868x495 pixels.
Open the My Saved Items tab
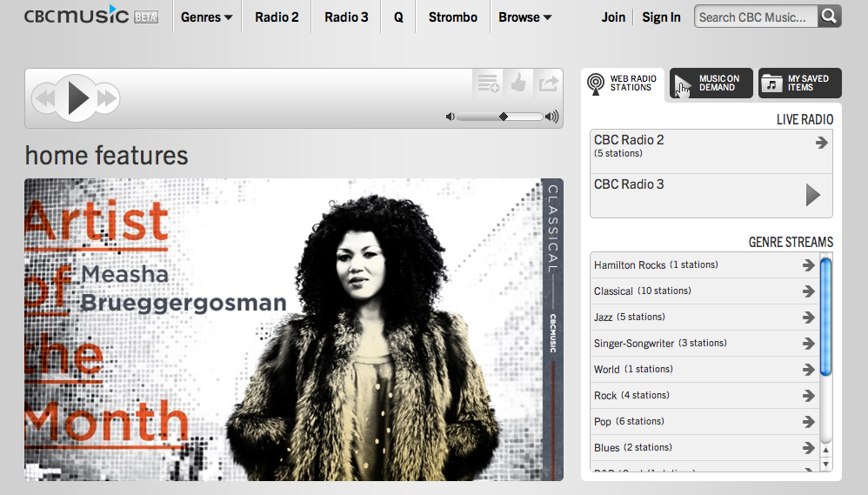pyautogui.click(x=799, y=84)
